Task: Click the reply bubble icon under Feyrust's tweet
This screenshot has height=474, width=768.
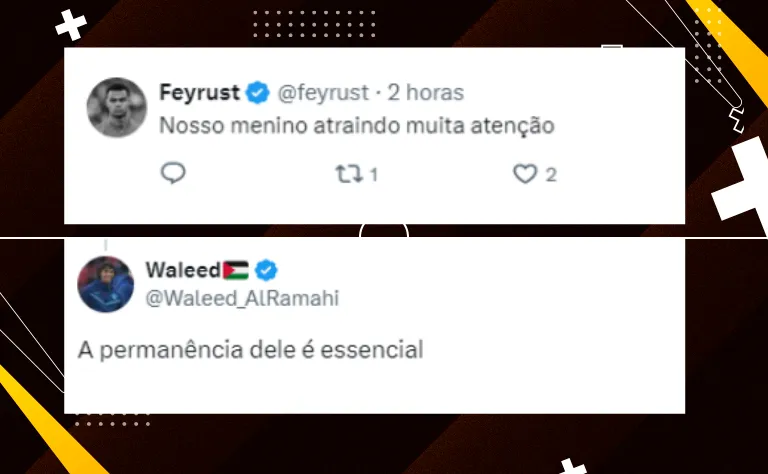Action: coord(173,173)
